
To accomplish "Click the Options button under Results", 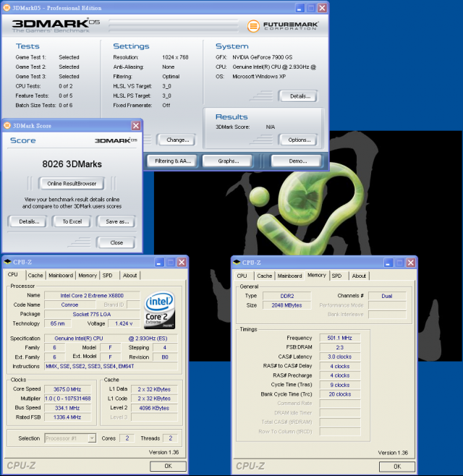I will click(298, 140).
